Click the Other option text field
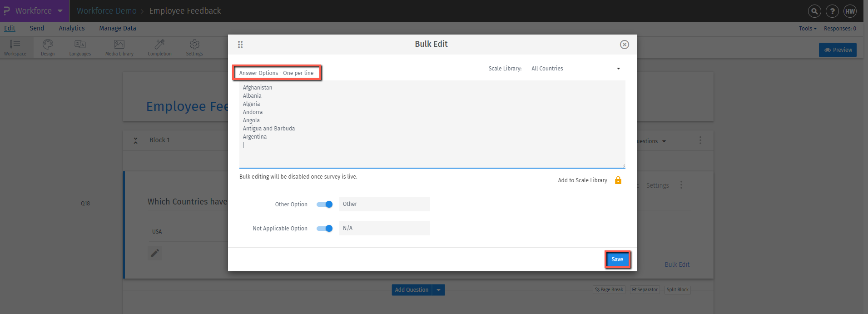The height and width of the screenshot is (314, 868). click(x=384, y=204)
